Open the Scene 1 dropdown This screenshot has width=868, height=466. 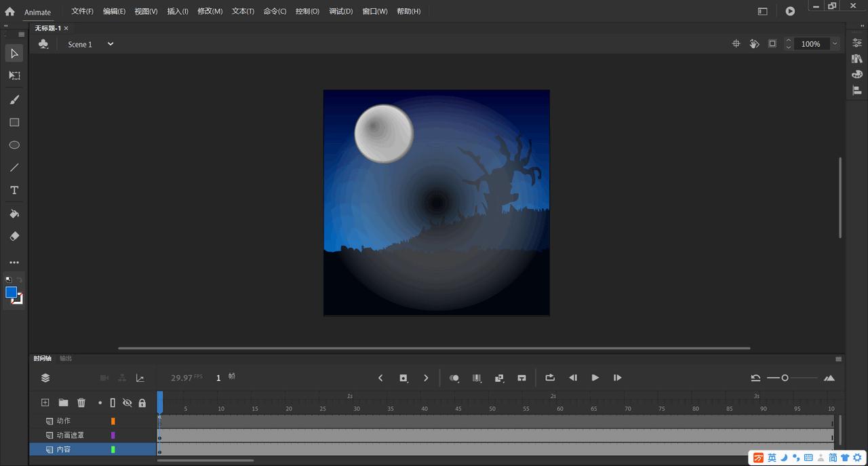110,44
